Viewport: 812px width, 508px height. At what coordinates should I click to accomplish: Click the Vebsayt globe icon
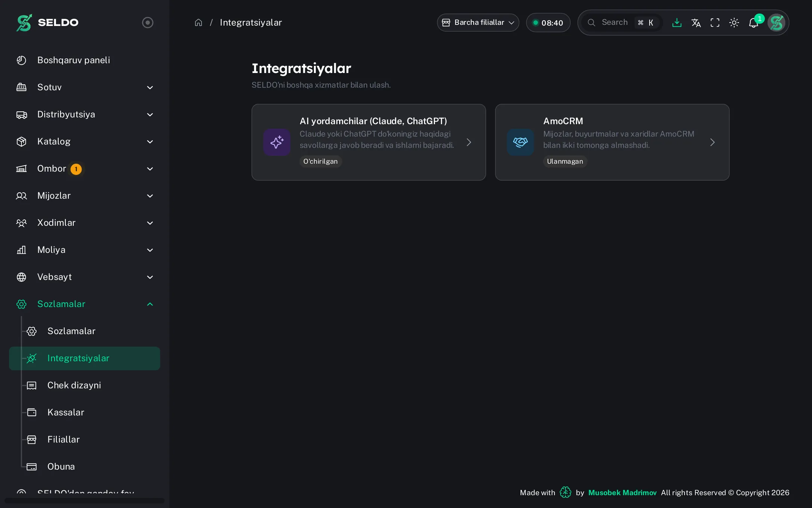21,277
